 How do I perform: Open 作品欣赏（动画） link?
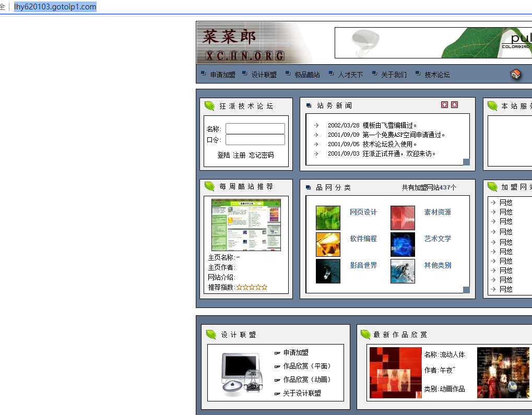coord(307,380)
